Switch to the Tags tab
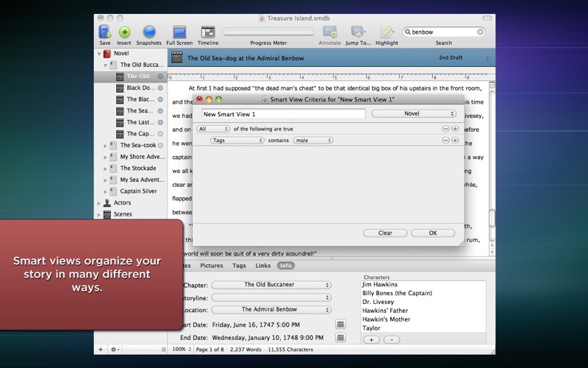The width and height of the screenshot is (588, 368). [239, 266]
